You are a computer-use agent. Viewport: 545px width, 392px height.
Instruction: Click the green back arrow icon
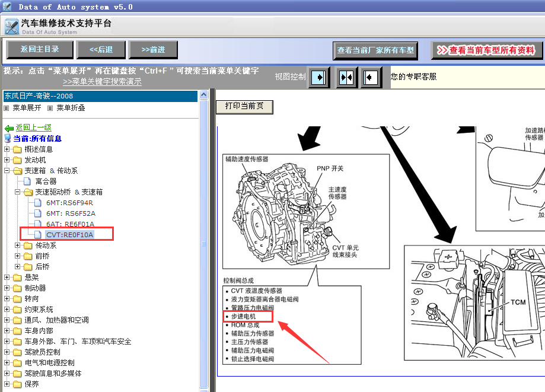coord(9,128)
